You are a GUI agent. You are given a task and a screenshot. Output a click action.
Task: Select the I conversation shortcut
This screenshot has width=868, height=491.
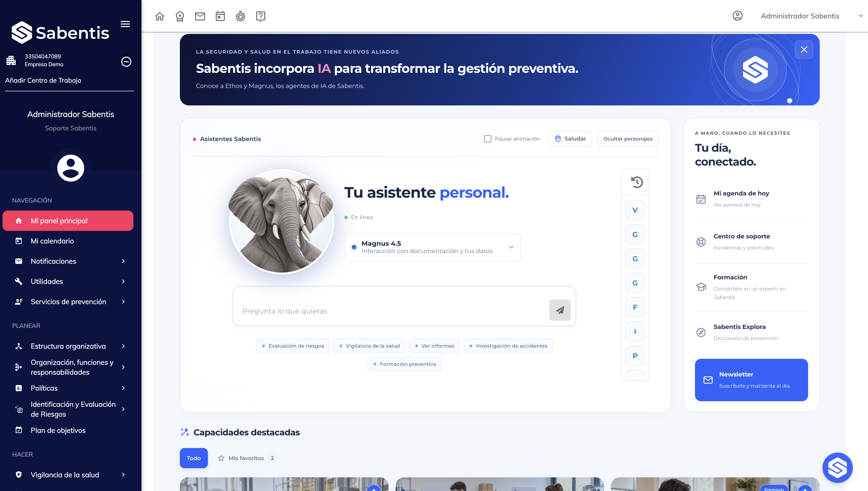[x=635, y=331]
